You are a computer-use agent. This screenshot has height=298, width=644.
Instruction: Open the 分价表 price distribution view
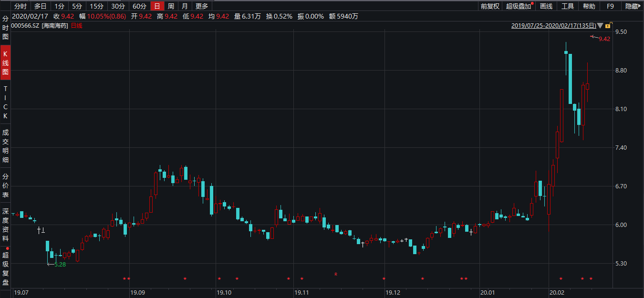(x=6, y=186)
